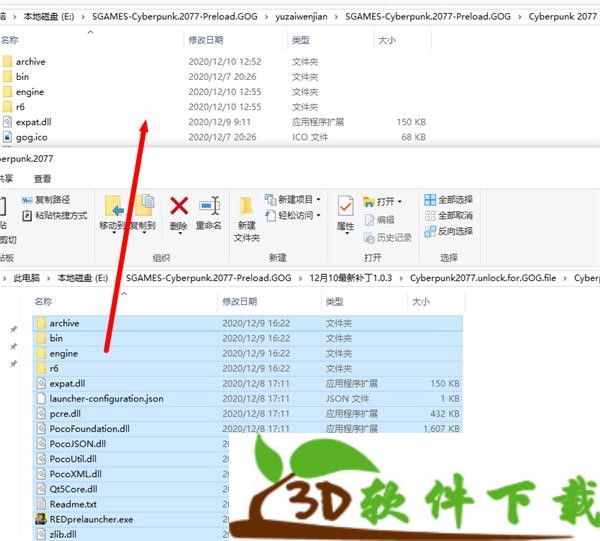Select r6 folder in top window
Image resolution: width=600 pixels, height=541 pixels.
click(20, 107)
